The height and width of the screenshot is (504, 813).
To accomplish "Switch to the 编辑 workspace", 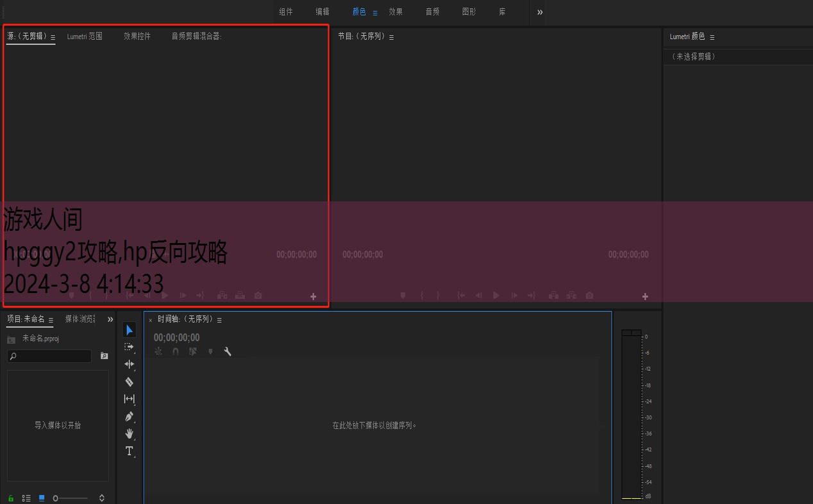I will tap(323, 12).
